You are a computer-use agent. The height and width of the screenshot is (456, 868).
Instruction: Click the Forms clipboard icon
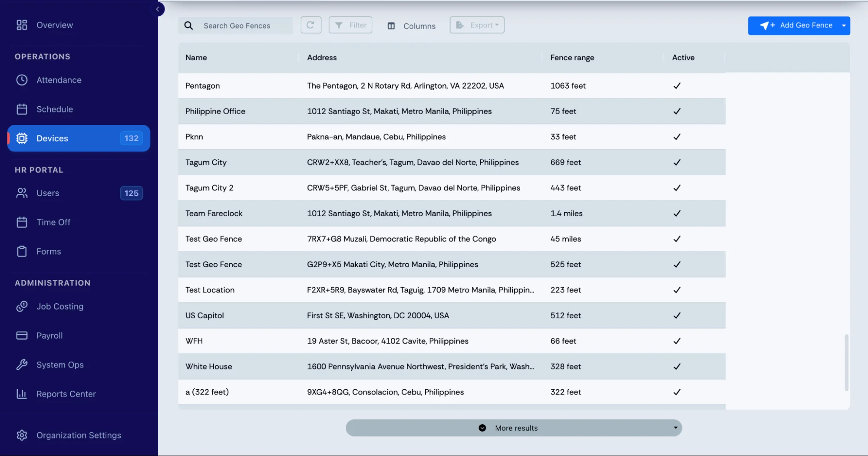point(22,252)
